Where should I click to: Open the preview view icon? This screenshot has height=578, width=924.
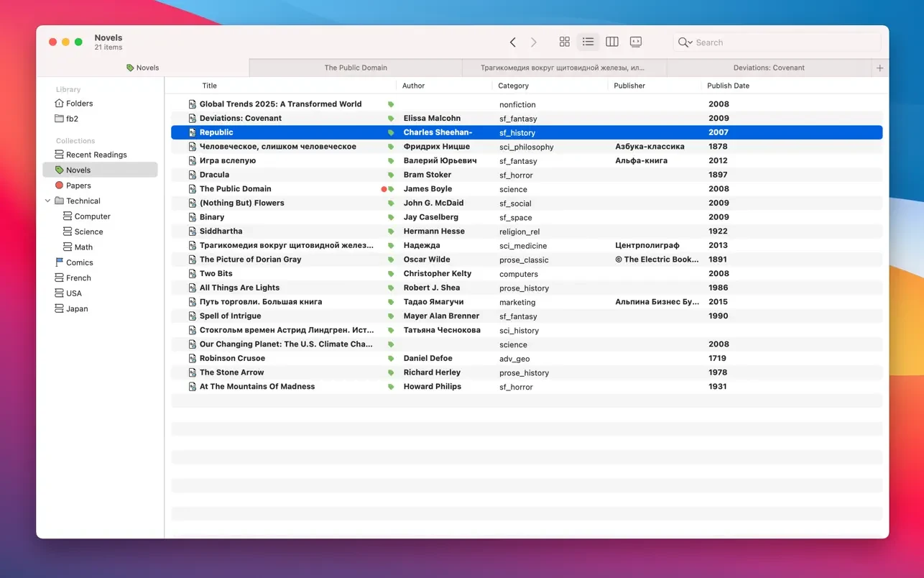pyautogui.click(x=636, y=42)
